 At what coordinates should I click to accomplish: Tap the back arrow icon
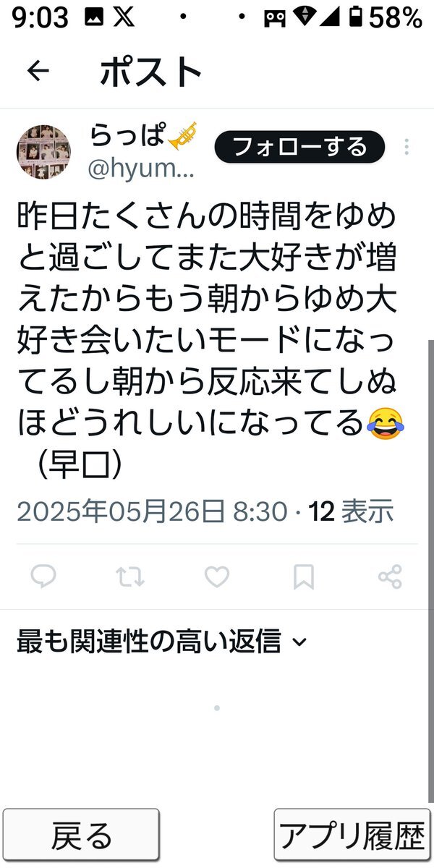click(38, 71)
